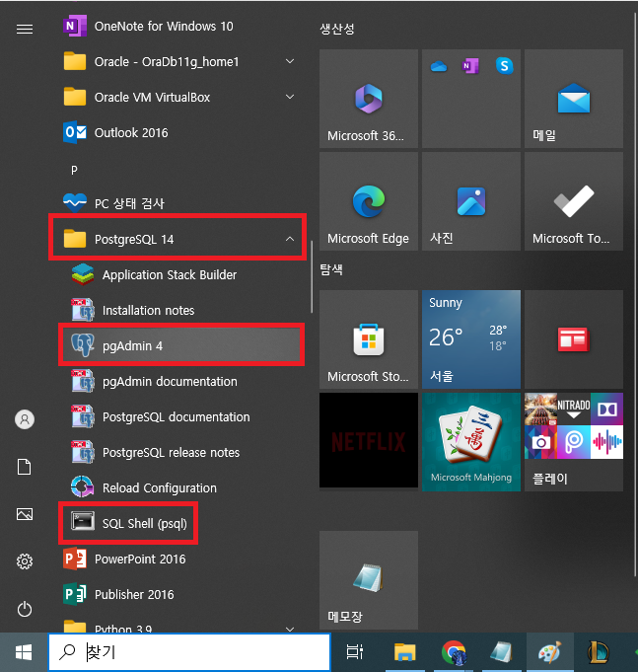Open Chrome from the taskbar
This screenshot has width=638, height=672.
[x=454, y=652]
